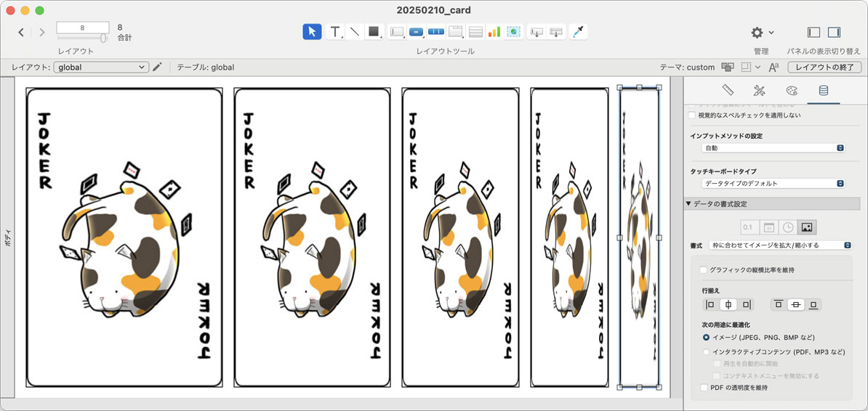868x411 pixels.
Task: Select the Button tool
Action: point(417,31)
